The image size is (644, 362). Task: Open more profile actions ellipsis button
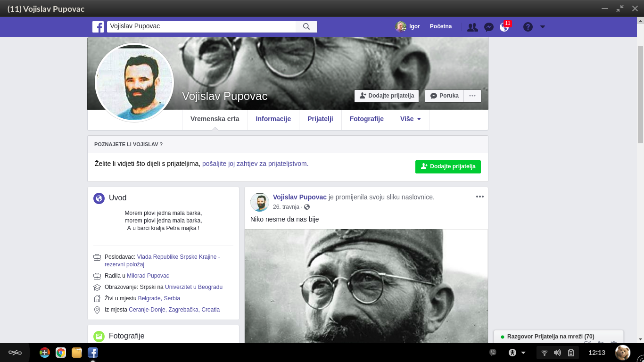tap(472, 96)
